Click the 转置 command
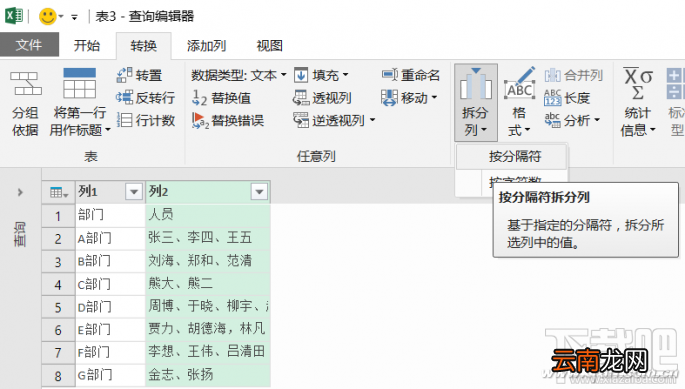Viewport: 685px width, 389px height. click(x=139, y=75)
